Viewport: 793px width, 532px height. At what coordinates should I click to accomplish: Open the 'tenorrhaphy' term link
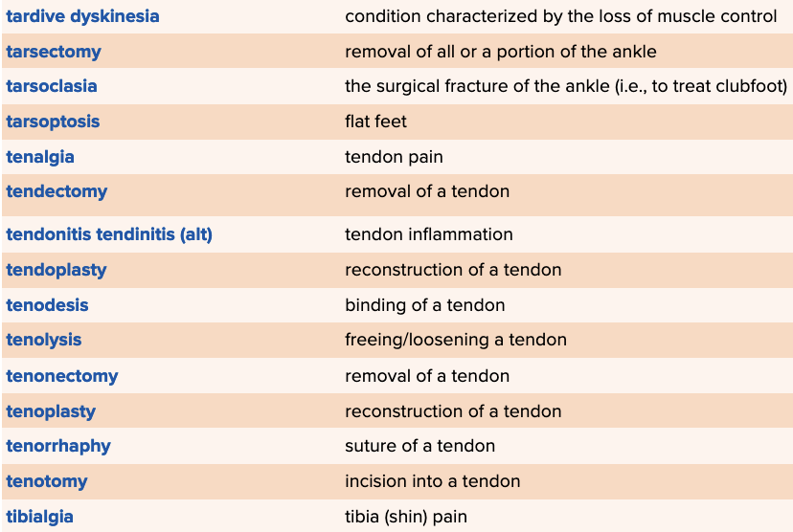click(x=58, y=446)
